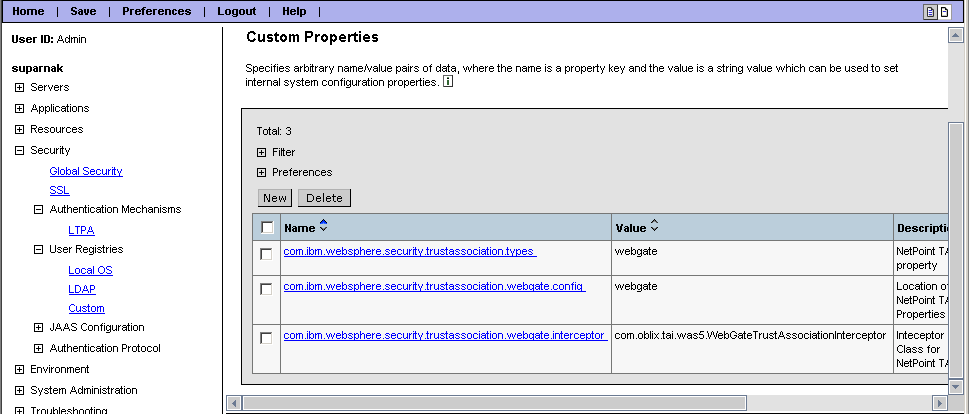Expand the JAAS Configuration tree node
This screenshot has width=969, height=414.
click(x=39, y=328)
